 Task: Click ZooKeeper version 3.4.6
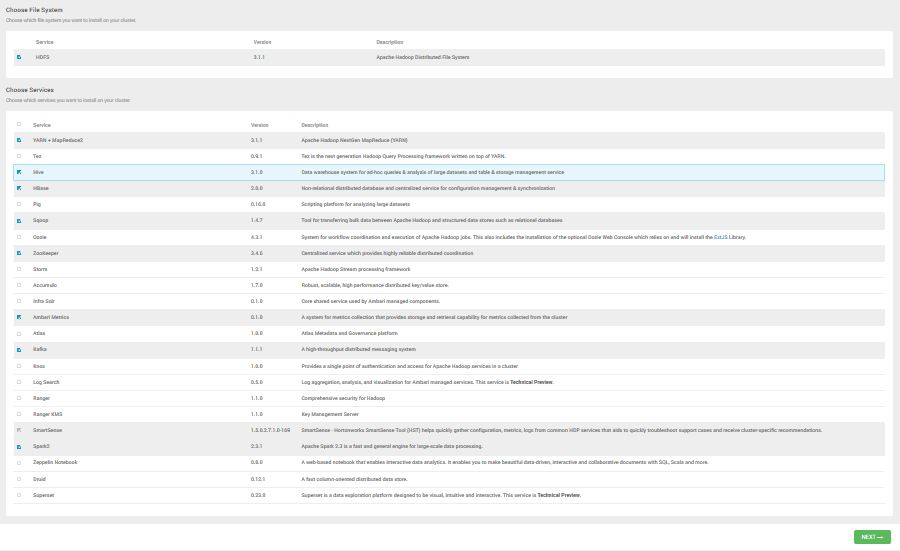(257, 253)
